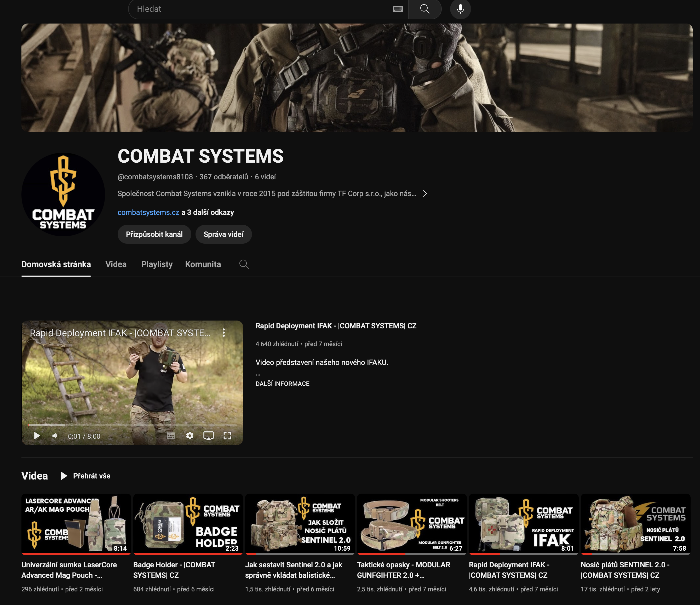
Task: Open 'Jak složit nosič plátů' thumbnail
Action: coord(300,524)
